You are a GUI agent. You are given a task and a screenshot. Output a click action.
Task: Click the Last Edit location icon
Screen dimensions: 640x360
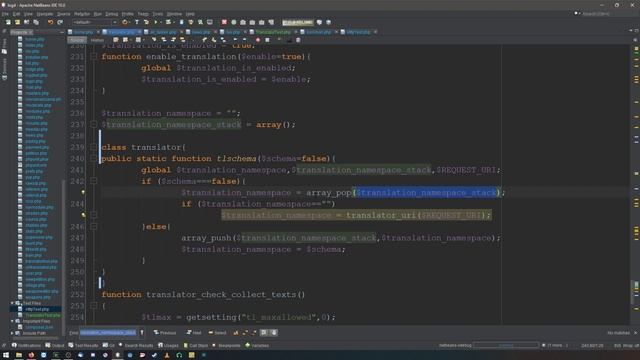116,40
